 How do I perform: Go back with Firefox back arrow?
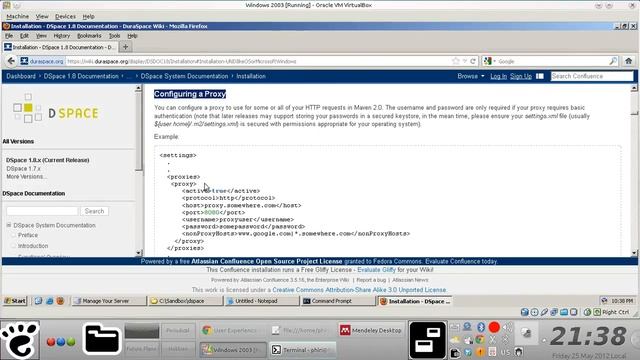point(11,61)
